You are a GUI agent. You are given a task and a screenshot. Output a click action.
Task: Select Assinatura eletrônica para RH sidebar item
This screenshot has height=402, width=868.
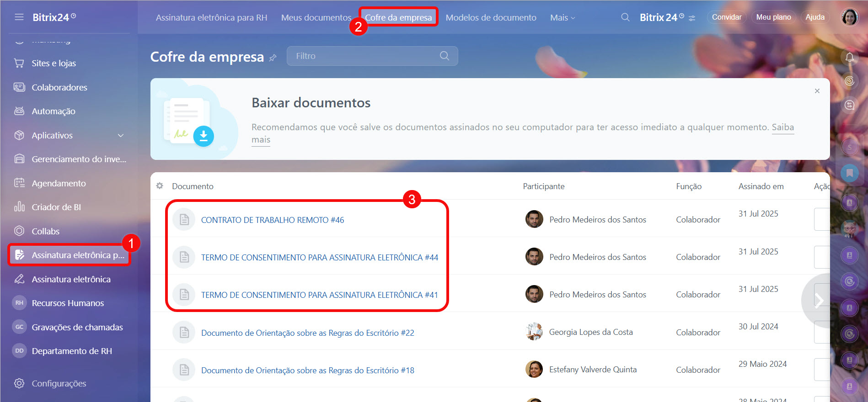coord(69,255)
